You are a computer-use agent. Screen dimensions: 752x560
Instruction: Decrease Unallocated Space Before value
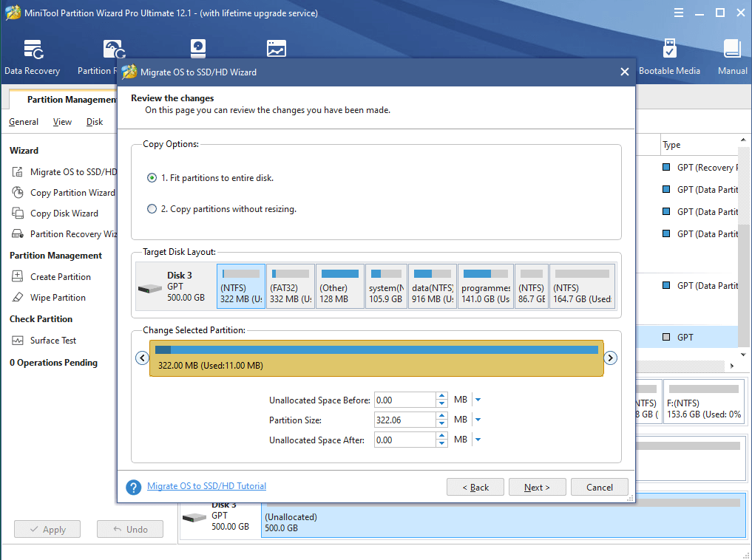(441, 404)
